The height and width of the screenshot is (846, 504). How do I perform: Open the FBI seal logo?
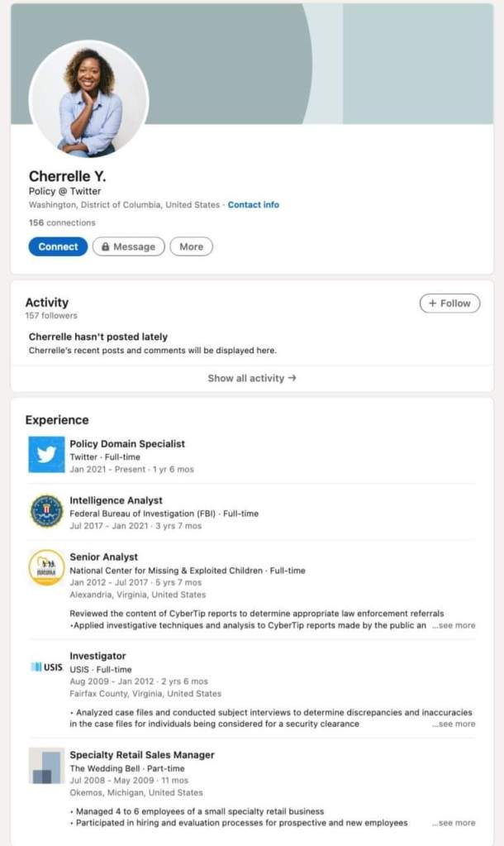click(x=46, y=511)
